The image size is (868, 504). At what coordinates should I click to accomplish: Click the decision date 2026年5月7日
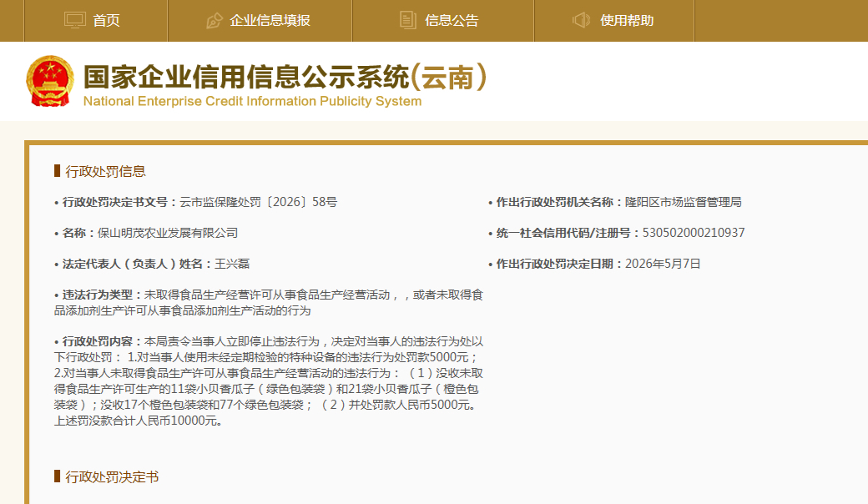[663, 264]
